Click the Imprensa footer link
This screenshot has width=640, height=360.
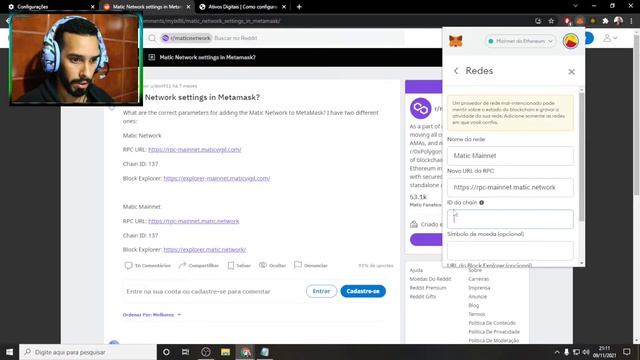pos(479,288)
